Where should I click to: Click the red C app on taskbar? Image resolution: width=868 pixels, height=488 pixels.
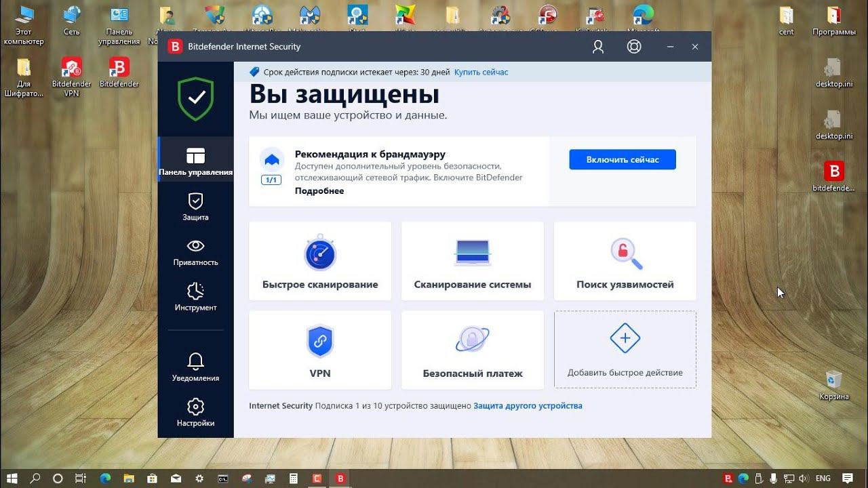click(317, 479)
